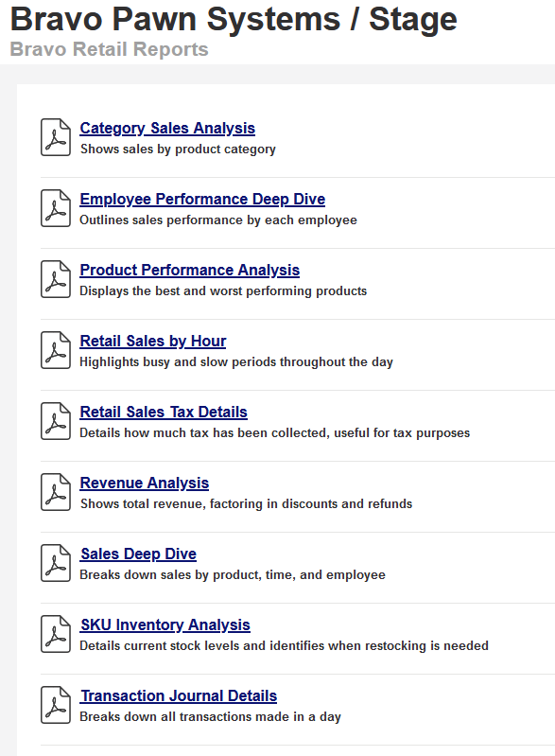The width and height of the screenshot is (555, 756).
Task: Open the PDF icon for Retail Sales Tax Details
Action: (x=56, y=421)
